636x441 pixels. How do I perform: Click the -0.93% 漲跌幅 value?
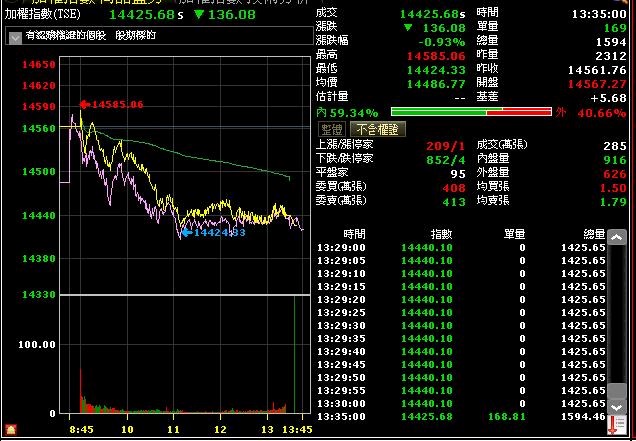tap(442, 42)
